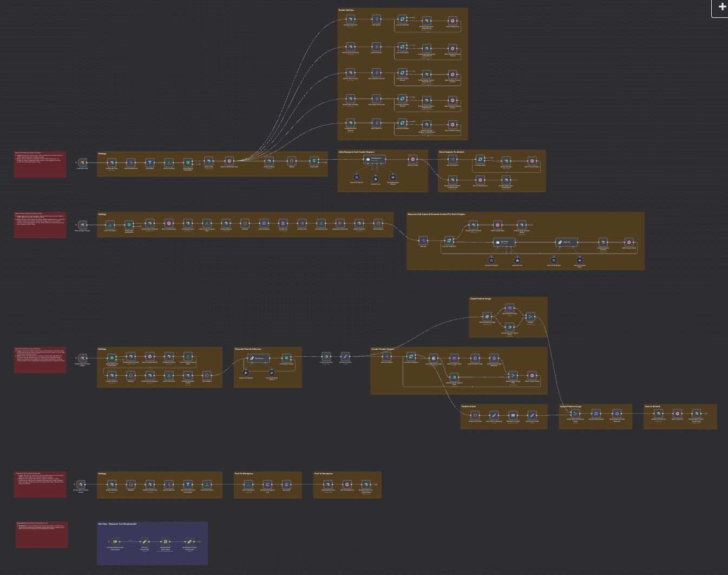728x575 pixels.
Task: Select the Merge node in Create Feature Image
Action: pos(530,317)
